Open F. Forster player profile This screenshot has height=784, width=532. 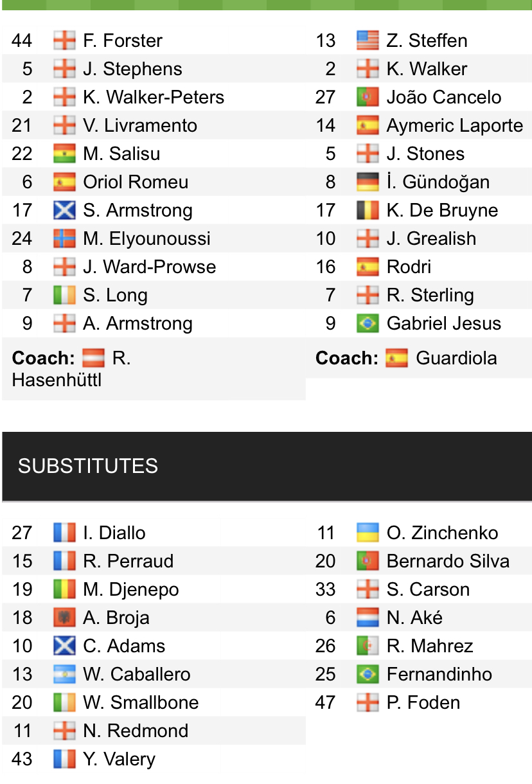(x=123, y=40)
